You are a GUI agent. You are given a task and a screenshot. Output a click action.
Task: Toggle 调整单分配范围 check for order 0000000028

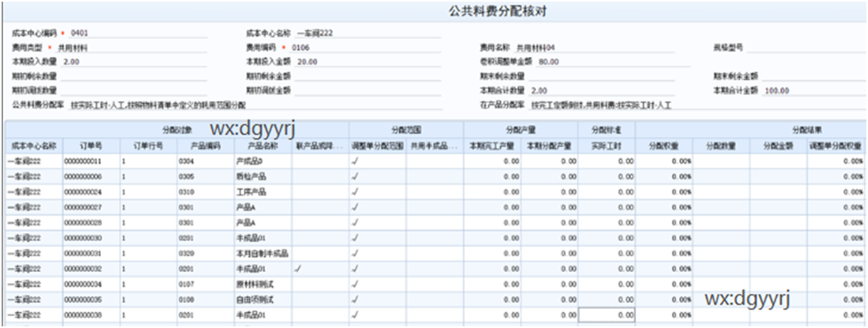(355, 222)
